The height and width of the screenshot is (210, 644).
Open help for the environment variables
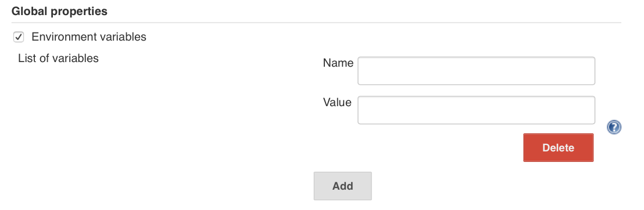(614, 128)
